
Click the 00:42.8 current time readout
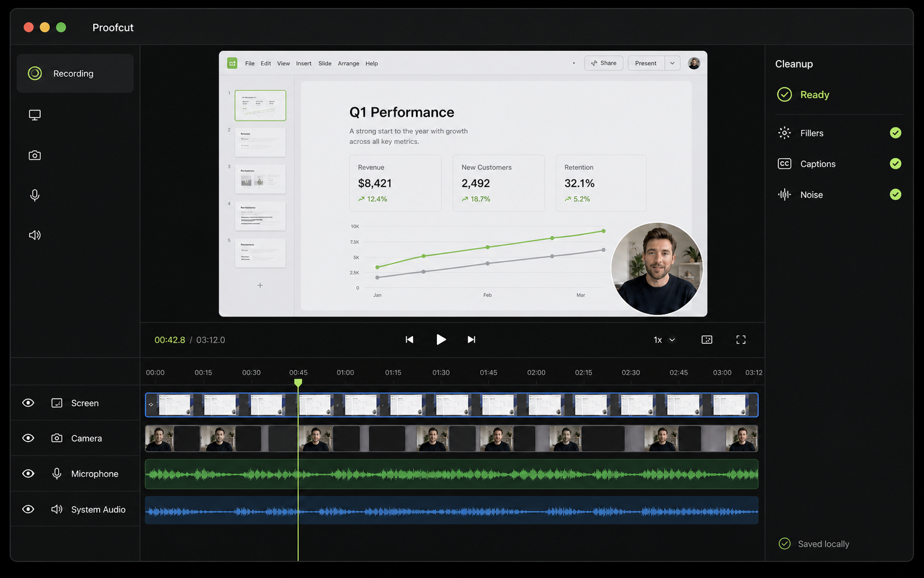pyautogui.click(x=170, y=340)
